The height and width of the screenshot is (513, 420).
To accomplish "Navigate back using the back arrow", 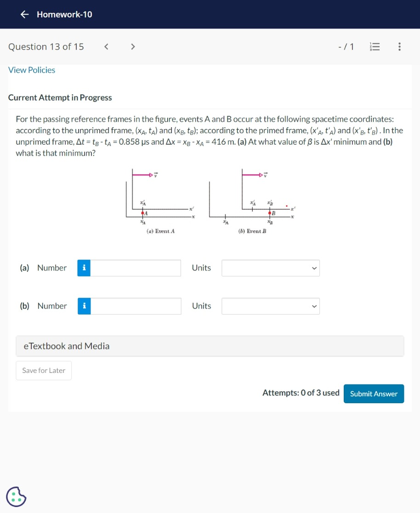I will pos(24,14).
